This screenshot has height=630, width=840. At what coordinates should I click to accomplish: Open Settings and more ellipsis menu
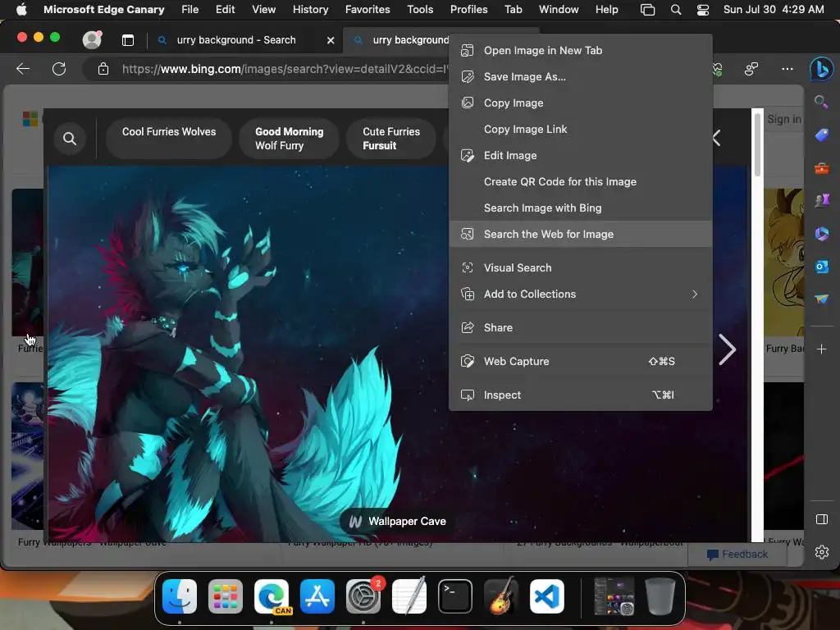point(787,69)
